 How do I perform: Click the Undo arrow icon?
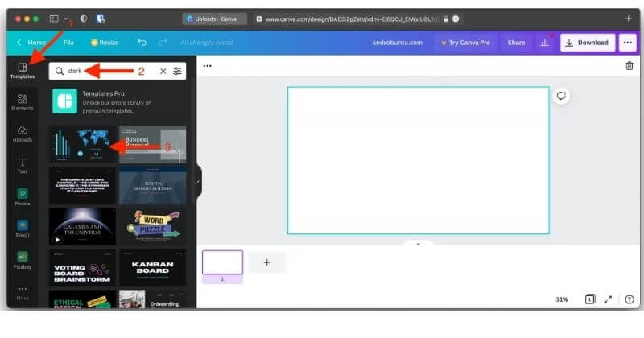pyautogui.click(x=142, y=42)
